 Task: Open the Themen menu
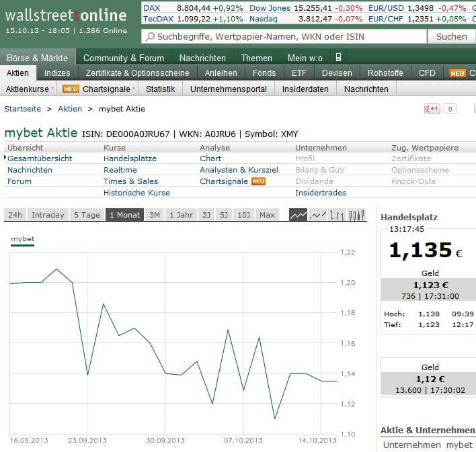[x=257, y=58]
